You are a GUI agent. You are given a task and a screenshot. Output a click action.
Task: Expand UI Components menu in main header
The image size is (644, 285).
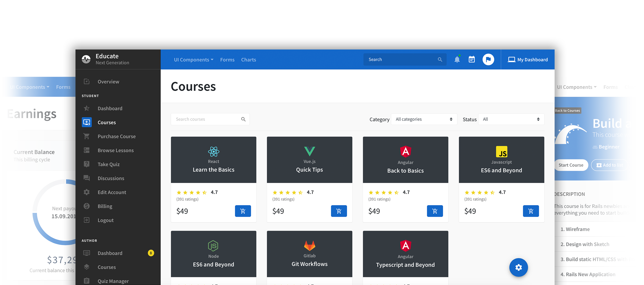click(193, 60)
